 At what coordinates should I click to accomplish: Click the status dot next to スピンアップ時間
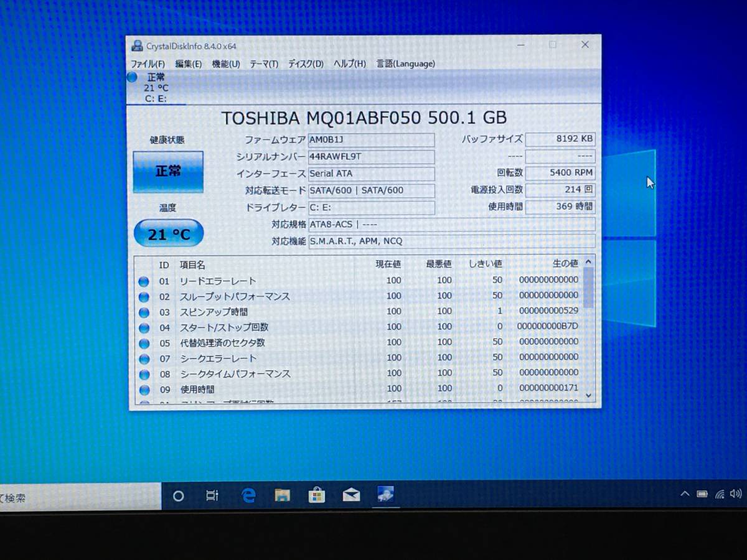click(144, 311)
